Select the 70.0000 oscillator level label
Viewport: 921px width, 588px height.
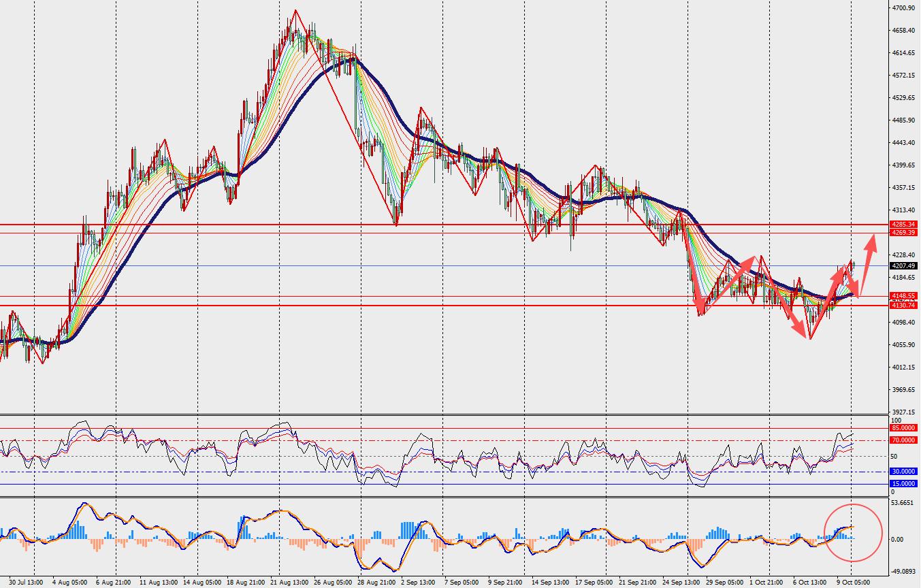[x=903, y=440]
